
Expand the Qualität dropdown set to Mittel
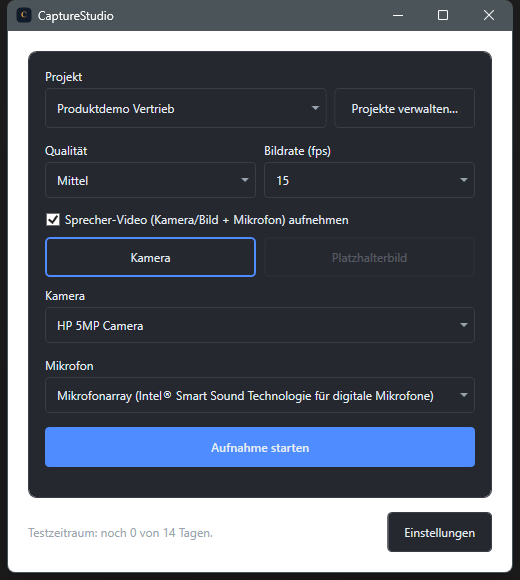point(150,180)
